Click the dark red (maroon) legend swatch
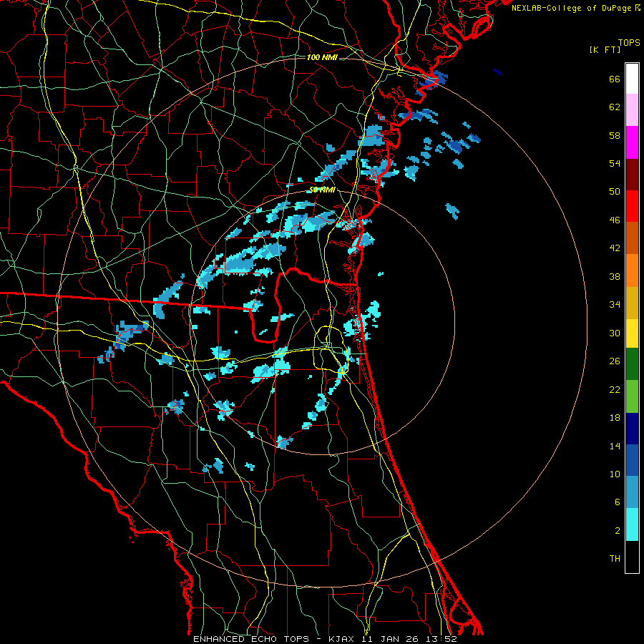 (632, 174)
